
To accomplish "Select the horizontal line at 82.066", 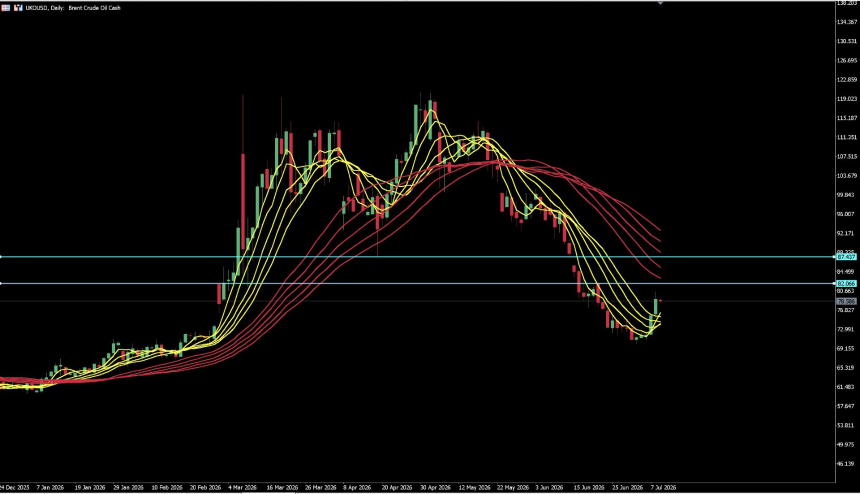I will (417, 283).
